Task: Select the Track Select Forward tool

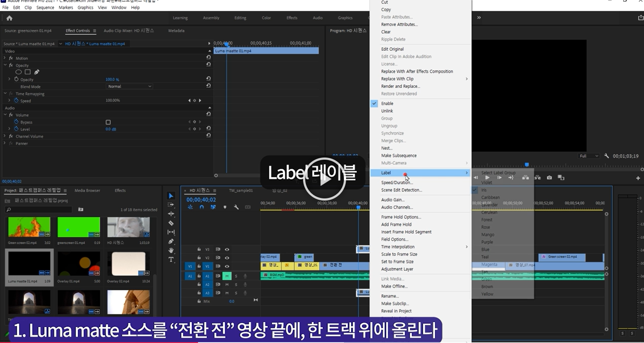Action: pyautogui.click(x=171, y=205)
